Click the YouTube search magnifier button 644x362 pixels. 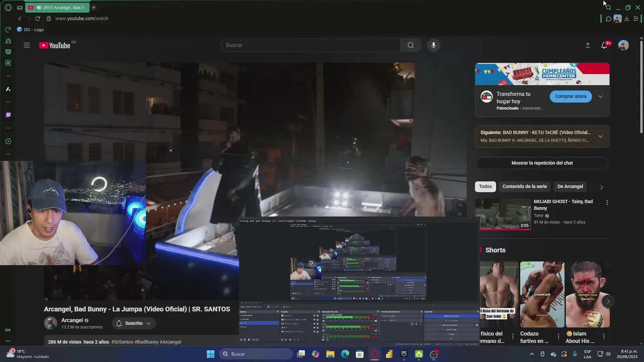coord(411,45)
